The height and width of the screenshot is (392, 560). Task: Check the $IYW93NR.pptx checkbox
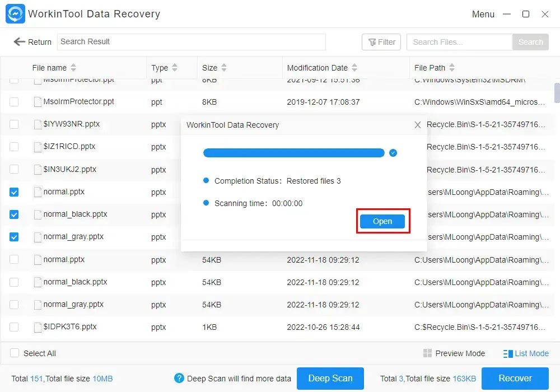[14, 124]
